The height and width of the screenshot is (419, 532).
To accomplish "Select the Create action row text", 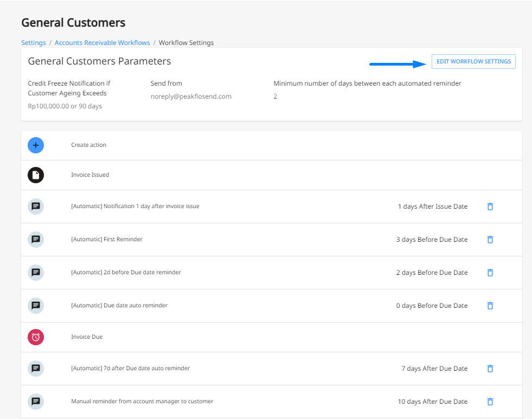I will tap(88, 145).
